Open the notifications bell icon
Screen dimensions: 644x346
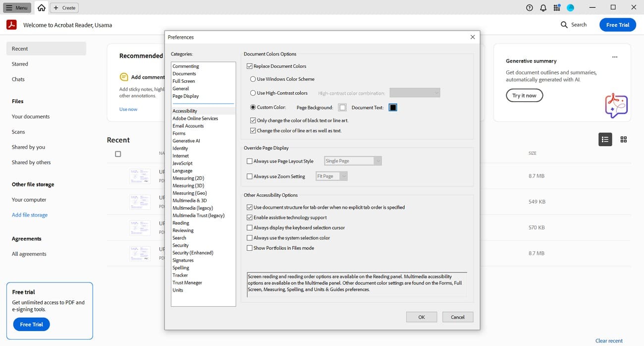[x=543, y=8]
